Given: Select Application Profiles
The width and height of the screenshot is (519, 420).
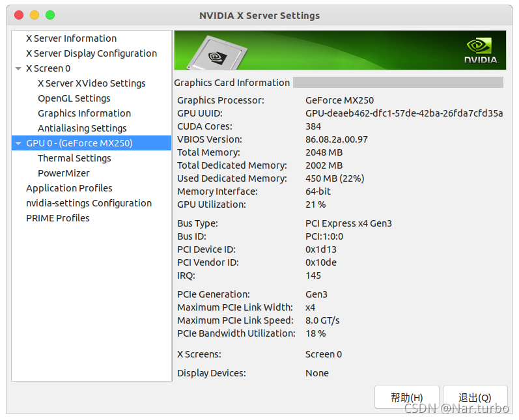Looking at the screenshot, I should (x=69, y=188).
